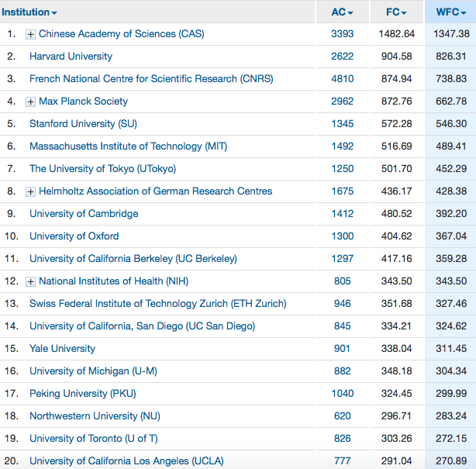This screenshot has height=469, width=476.
Task: Click AC value 1412 for Cambridge
Action: pos(342,213)
